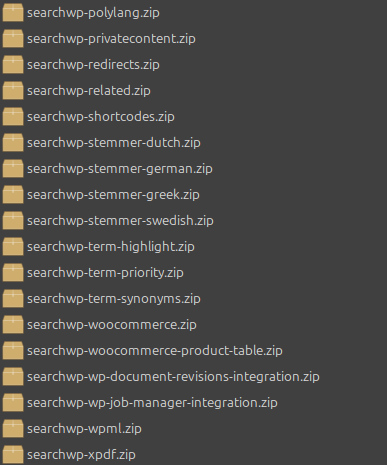The width and height of the screenshot is (387, 465).
Task: Select the file name searchwp-related.zip
Action: pos(89,91)
